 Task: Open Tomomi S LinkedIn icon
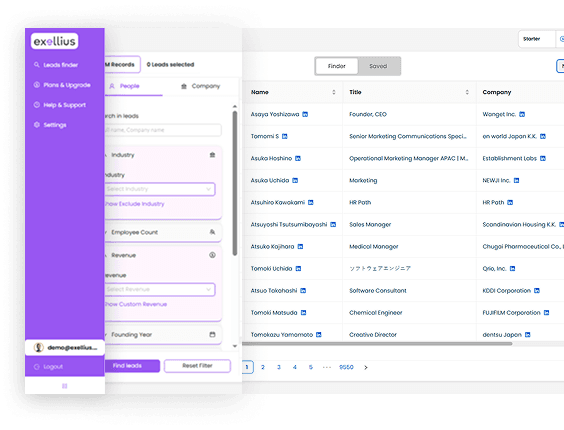(285, 136)
